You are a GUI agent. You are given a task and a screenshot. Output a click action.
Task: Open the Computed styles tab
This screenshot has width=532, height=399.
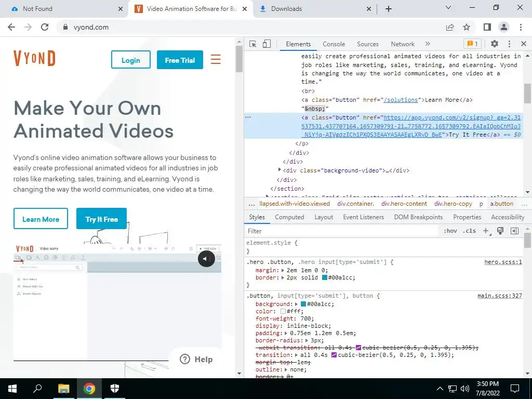coord(289,217)
